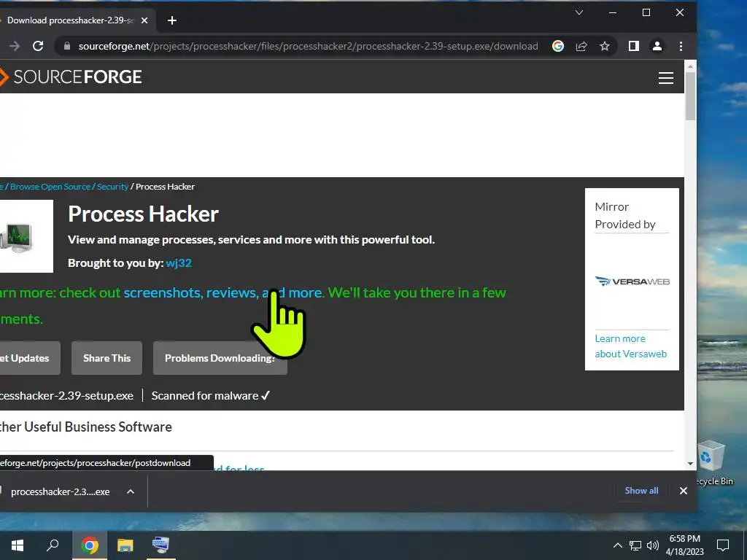Open the Chrome profile menu

(657, 46)
